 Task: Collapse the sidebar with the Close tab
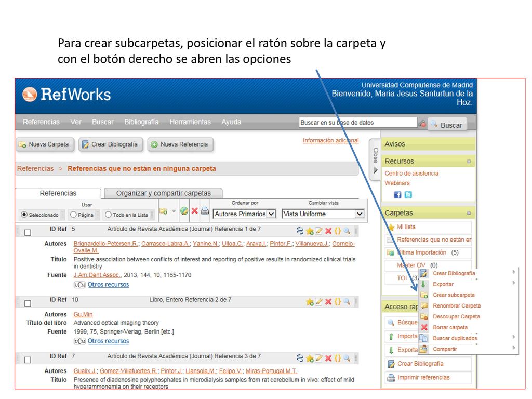coord(375,159)
